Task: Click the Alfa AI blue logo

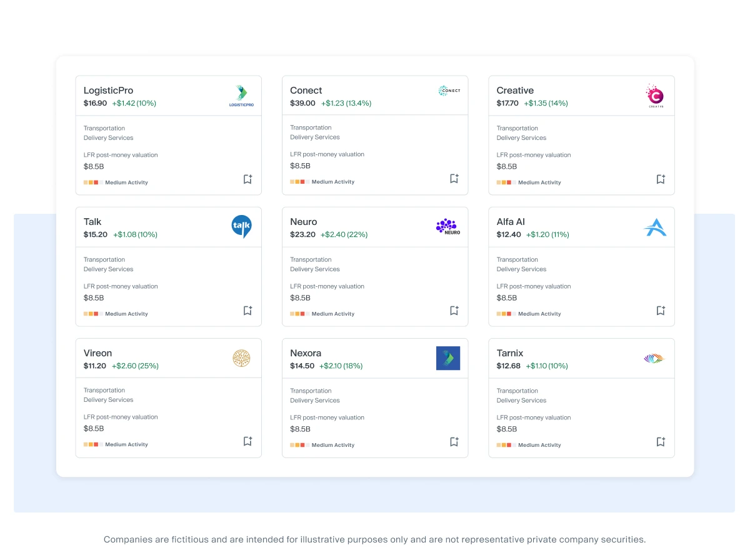Action: click(655, 227)
